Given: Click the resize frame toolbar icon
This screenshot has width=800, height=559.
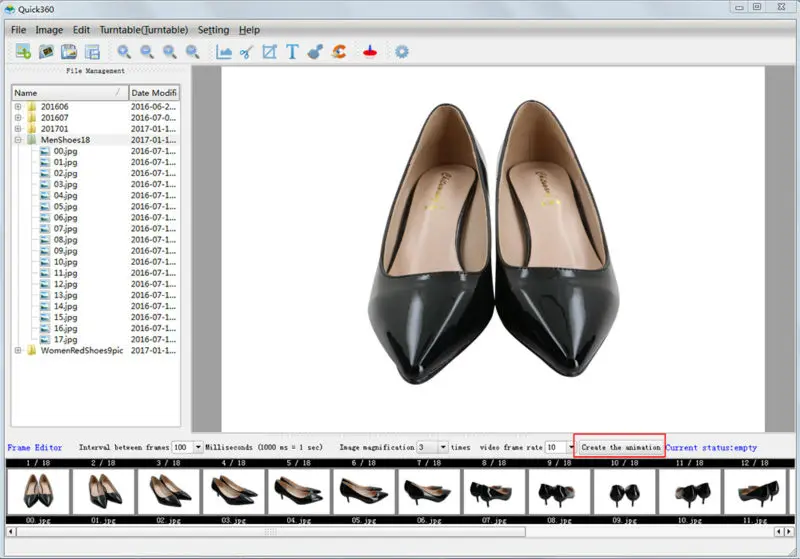Looking at the screenshot, I should coord(269,52).
